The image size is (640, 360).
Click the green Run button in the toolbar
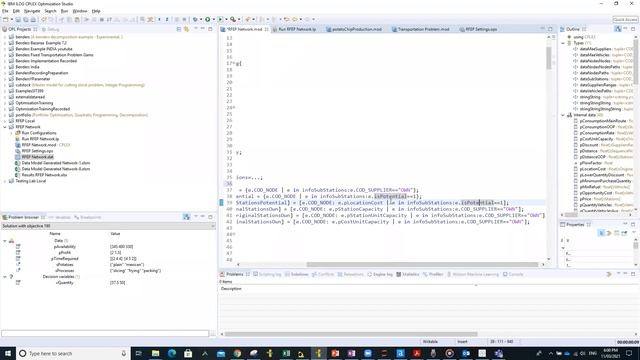[208, 19]
